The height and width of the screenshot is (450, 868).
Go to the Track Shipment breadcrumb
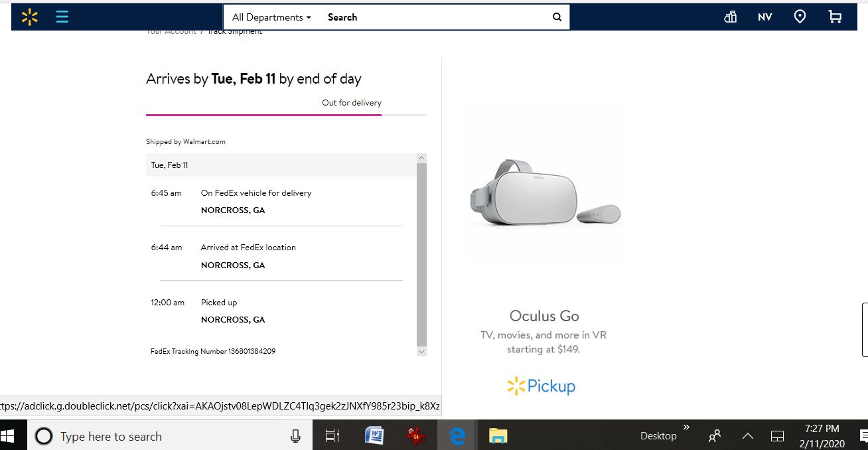pos(235,32)
